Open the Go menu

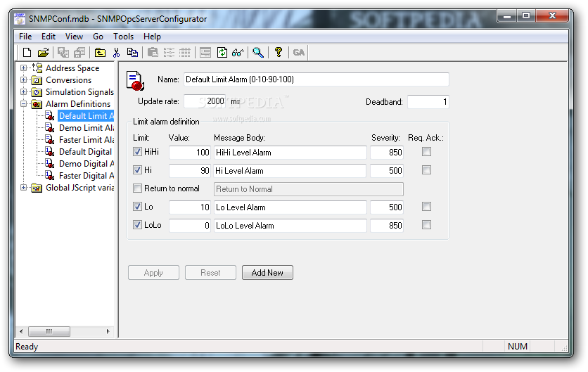click(98, 37)
